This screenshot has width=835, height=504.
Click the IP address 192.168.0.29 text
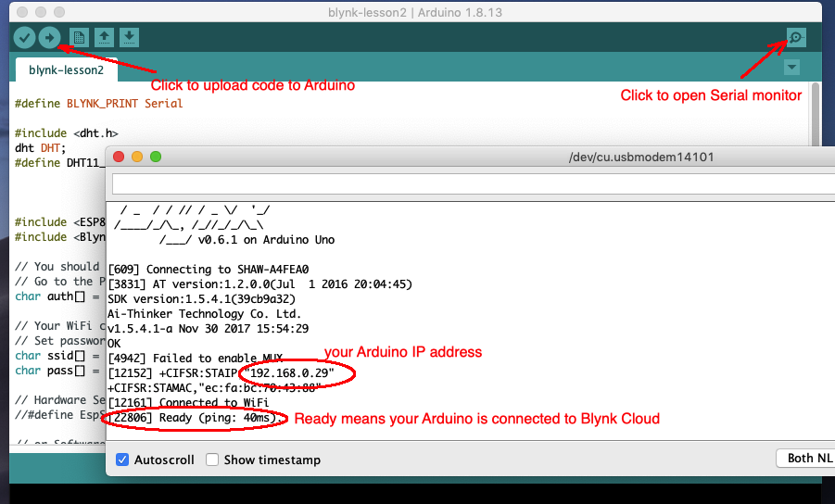(x=288, y=373)
